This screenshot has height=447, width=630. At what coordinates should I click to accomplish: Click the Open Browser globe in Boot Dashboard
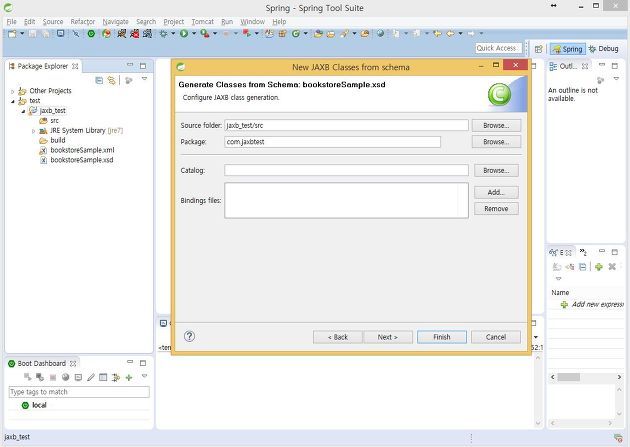point(65,377)
